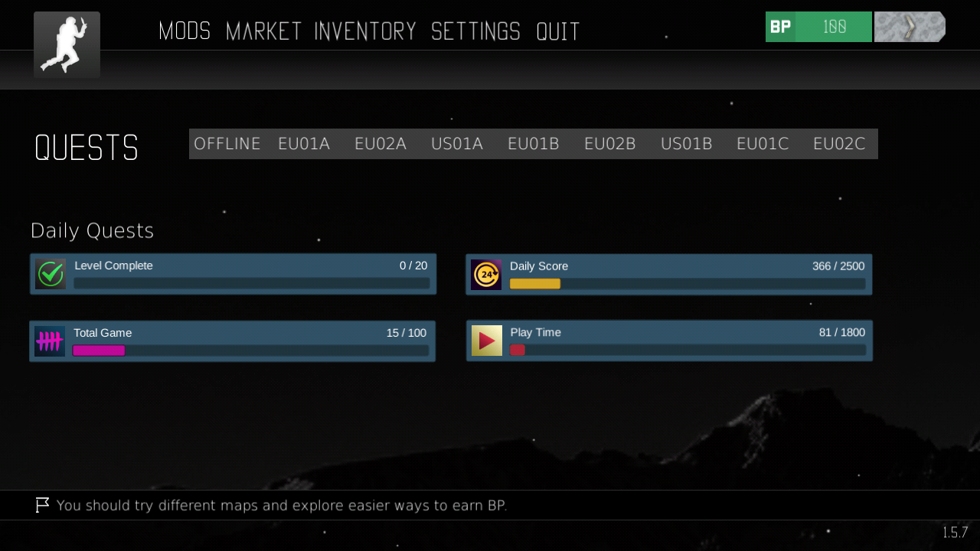The height and width of the screenshot is (551, 980).
Task: Go to the Inventory menu
Action: [x=365, y=31]
